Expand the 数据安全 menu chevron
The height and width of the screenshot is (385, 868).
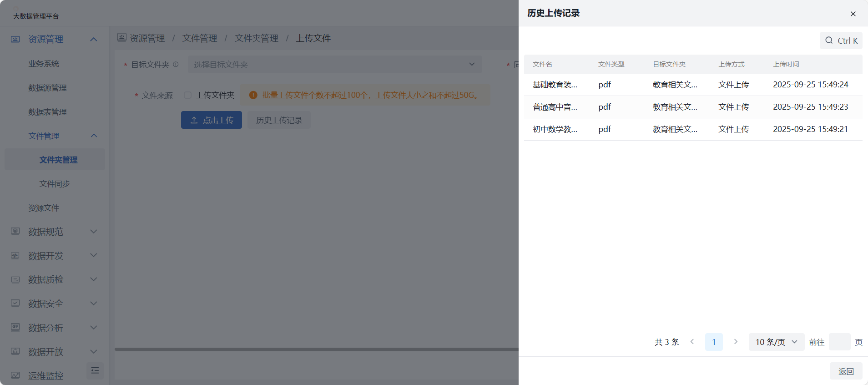coord(94,304)
